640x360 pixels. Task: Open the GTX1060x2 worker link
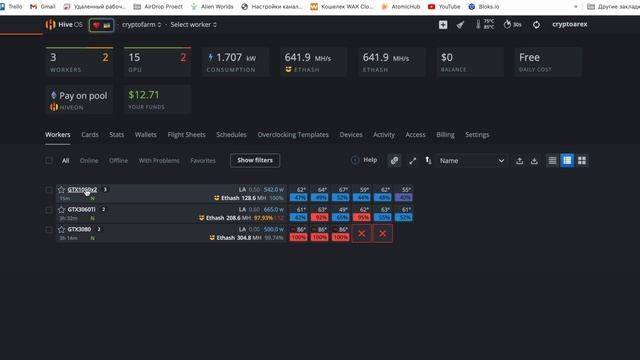click(82, 190)
